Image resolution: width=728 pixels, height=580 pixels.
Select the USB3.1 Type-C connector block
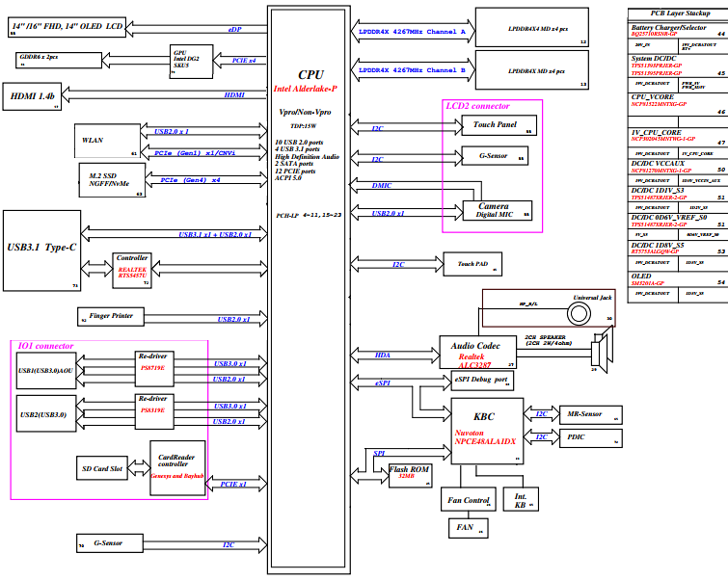point(41,250)
